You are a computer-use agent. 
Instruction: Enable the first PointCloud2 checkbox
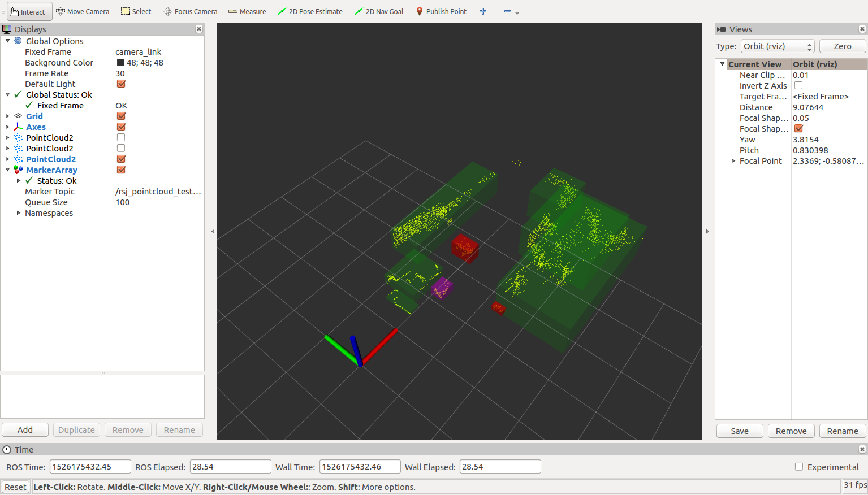pos(121,137)
